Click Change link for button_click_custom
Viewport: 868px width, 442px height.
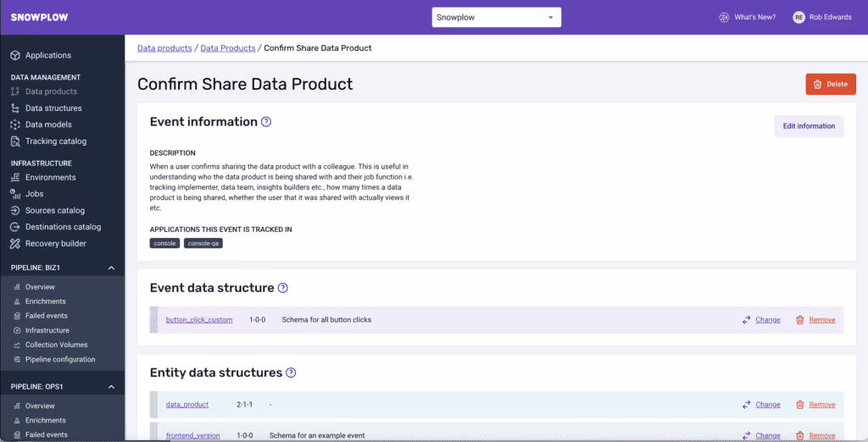768,320
